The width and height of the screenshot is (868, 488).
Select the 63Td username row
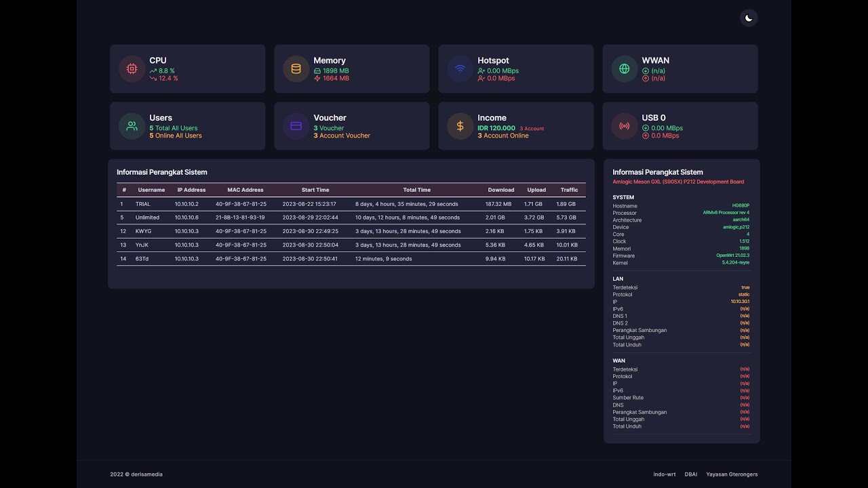click(x=351, y=258)
